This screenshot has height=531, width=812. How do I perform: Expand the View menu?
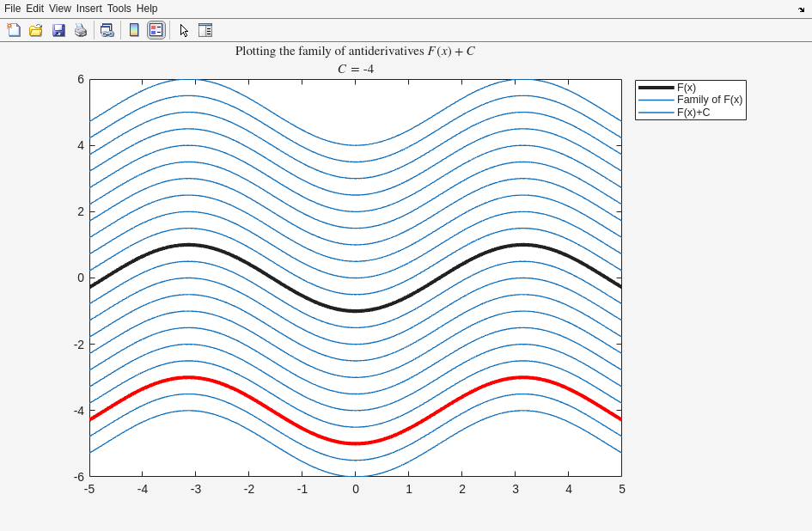coord(60,9)
